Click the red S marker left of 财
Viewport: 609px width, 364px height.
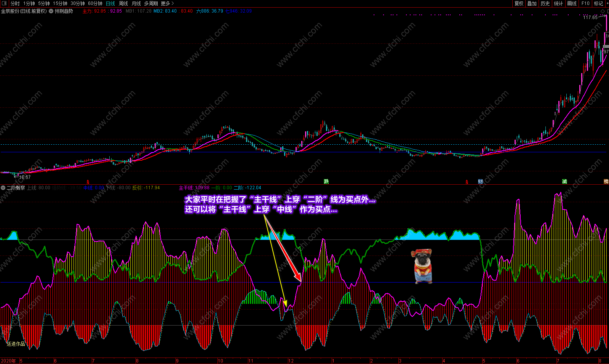pyautogui.click(x=467, y=182)
